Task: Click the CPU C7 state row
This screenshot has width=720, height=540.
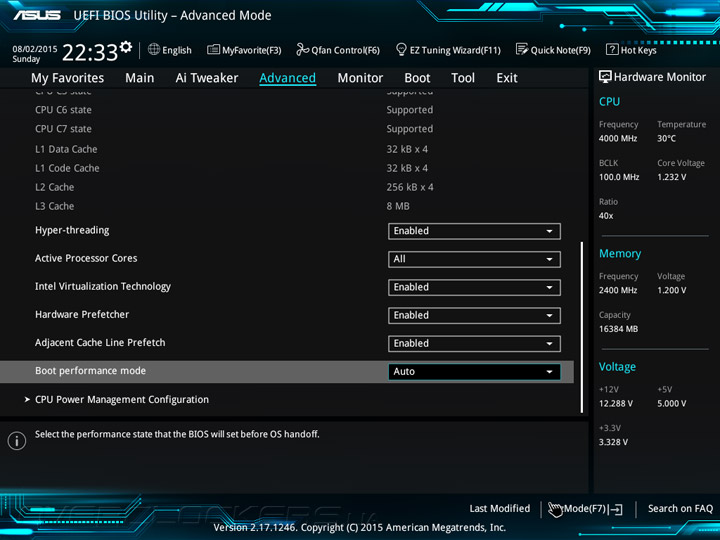Action: [x=234, y=129]
